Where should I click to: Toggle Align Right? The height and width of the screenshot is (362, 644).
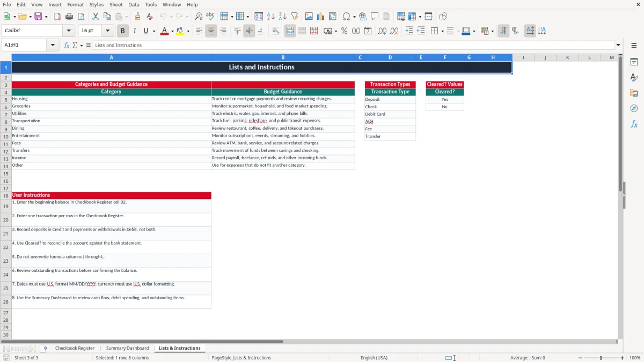pyautogui.click(x=223, y=31)
